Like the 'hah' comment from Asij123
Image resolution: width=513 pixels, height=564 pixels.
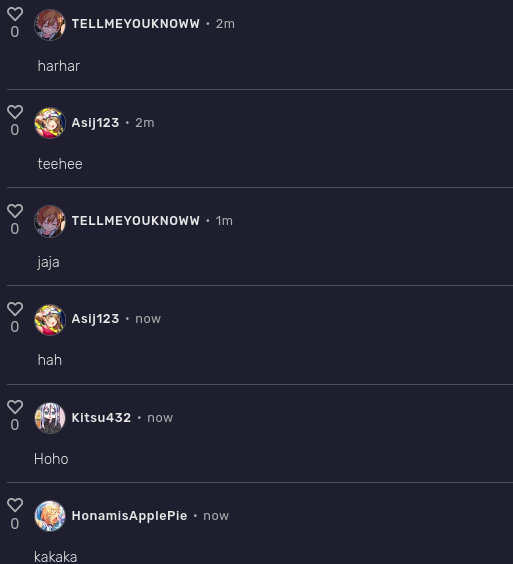[15, 309]
